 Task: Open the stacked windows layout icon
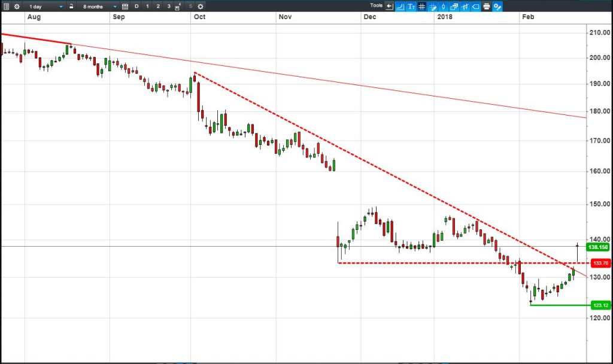(x=454, y=6)
